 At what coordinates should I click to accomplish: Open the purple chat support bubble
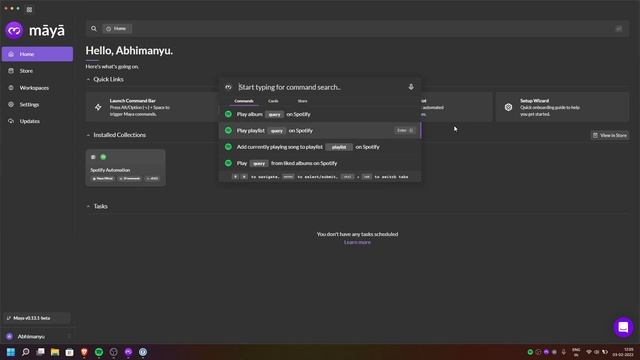point(623,327)
